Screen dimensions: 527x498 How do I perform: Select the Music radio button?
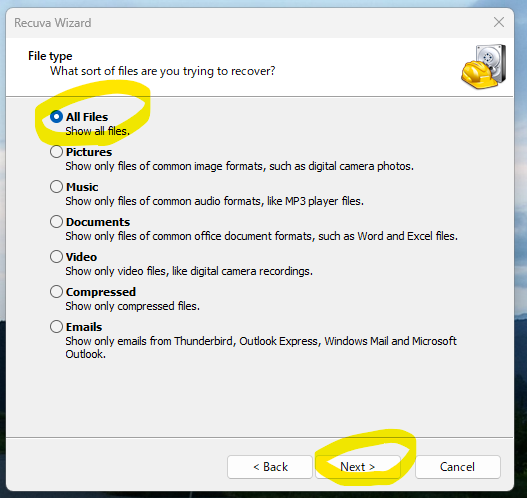(56, 186)
